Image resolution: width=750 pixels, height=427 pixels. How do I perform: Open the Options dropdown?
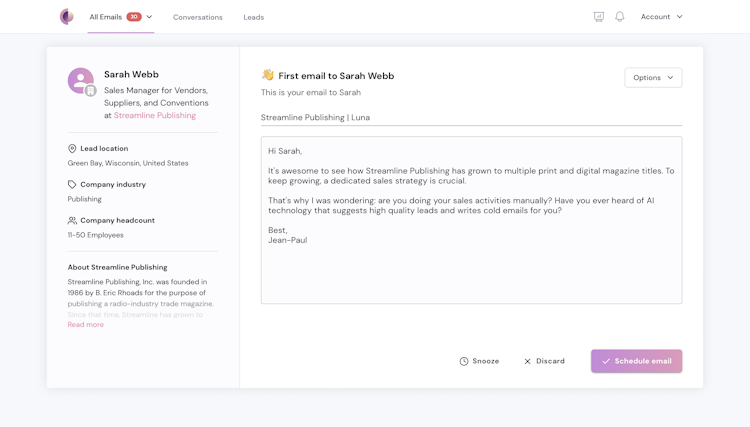coord(653,77)
